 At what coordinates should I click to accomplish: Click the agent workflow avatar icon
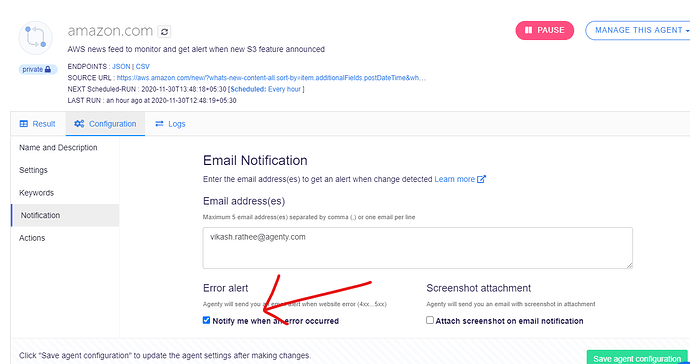36,37
